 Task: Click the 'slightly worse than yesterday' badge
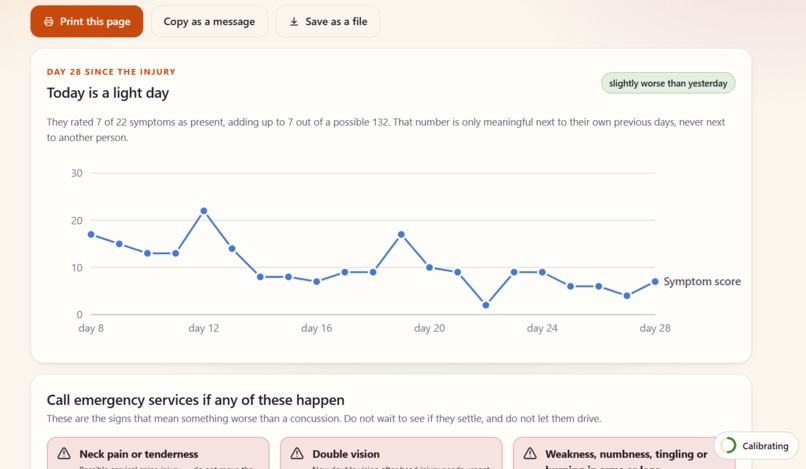tap(668, 83)
